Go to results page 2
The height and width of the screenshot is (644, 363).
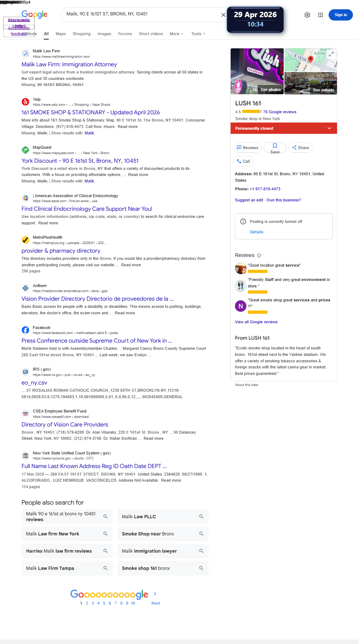click(x=87, y=603)
